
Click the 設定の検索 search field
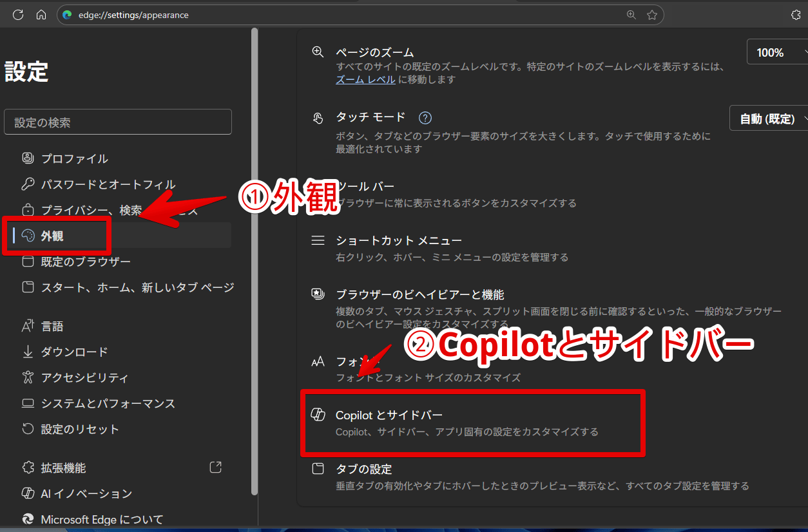(118, 122)
